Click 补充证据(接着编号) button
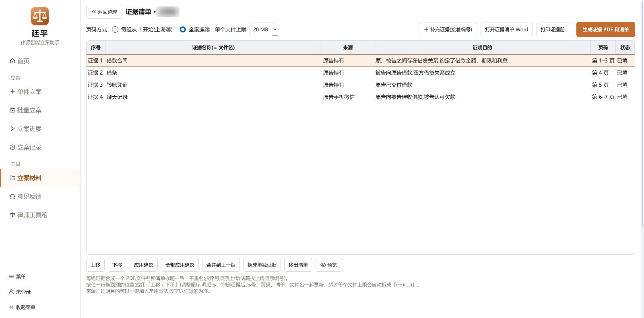This screenshot has height=318, width=644. 448,29
